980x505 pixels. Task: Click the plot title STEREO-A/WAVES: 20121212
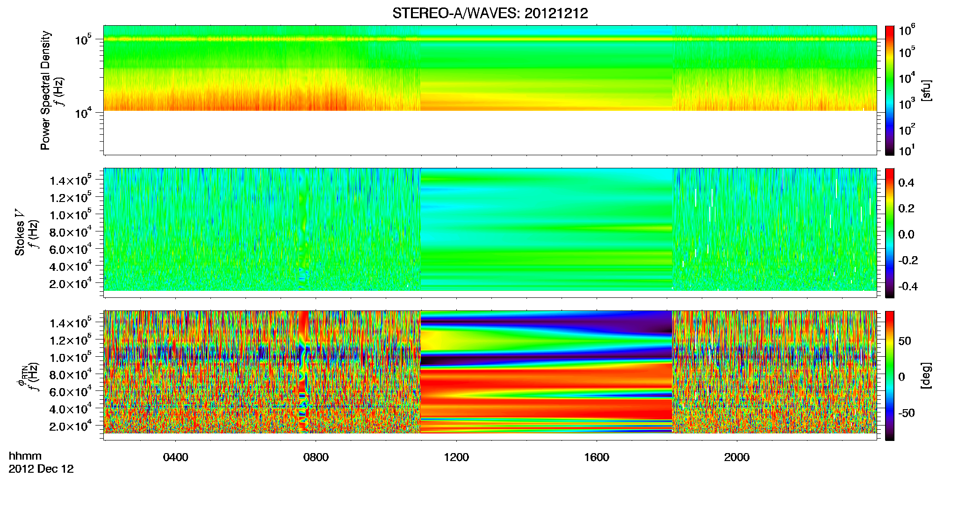pyautogui.click(x=490, y=13)
